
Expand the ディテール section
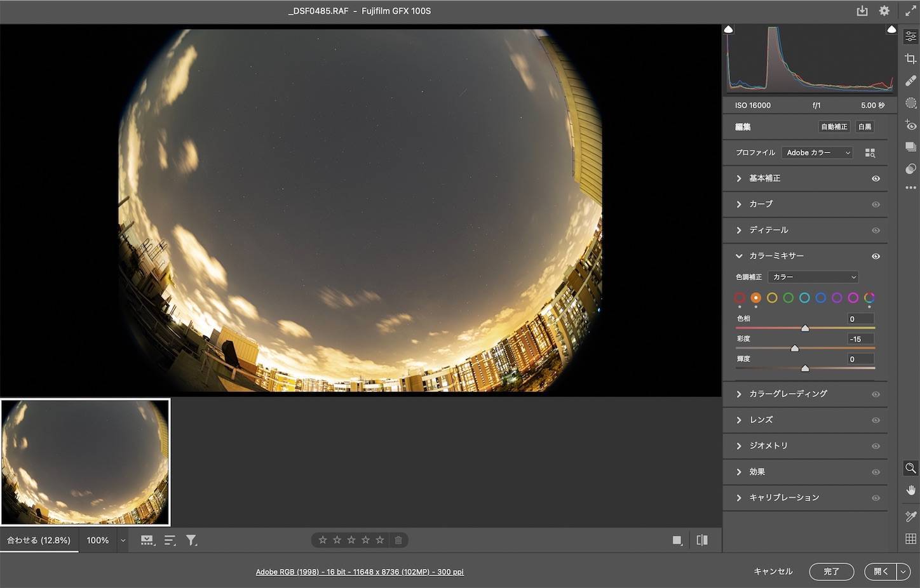tap(739, 230)
